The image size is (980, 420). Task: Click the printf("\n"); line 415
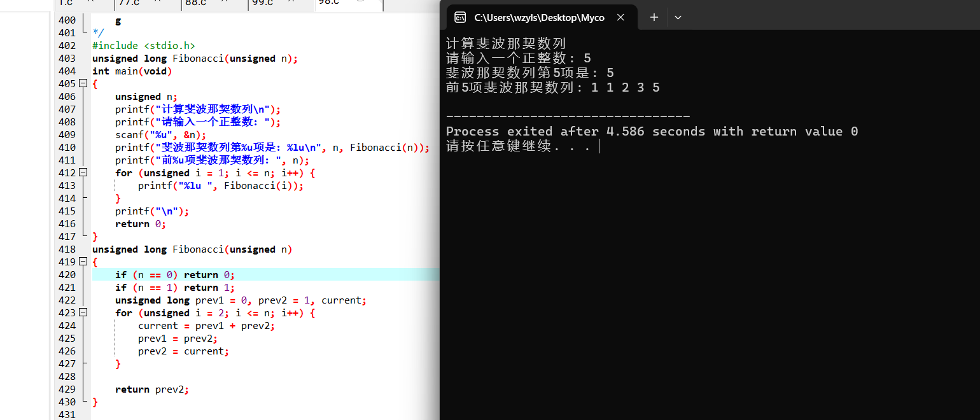[152, 211]
